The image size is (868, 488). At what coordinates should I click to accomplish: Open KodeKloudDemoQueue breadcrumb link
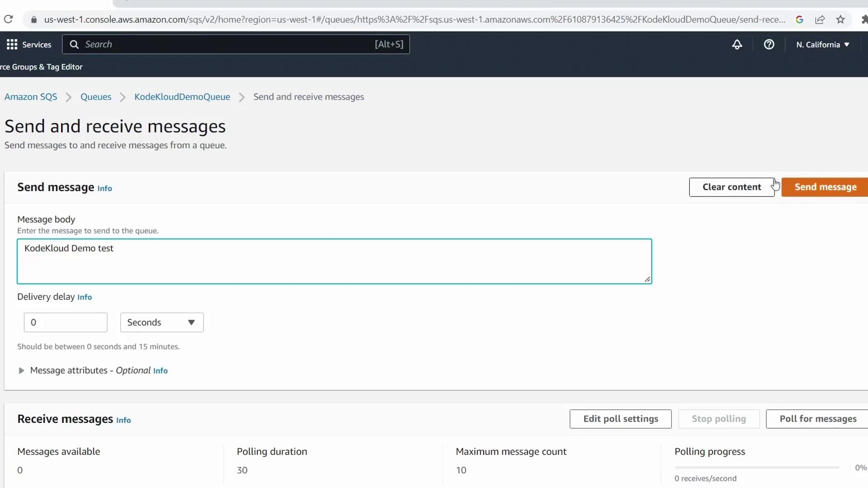coord(182,97)
